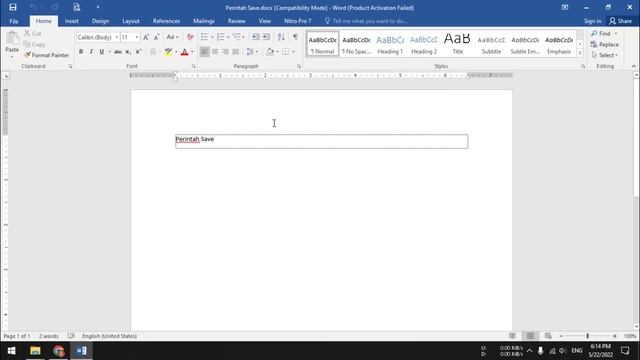The width and height of the screenshot is (640, 360).
Task: Switch to Web Layout view in status bar
Action: pyautogui.click(x=548, y=336)
